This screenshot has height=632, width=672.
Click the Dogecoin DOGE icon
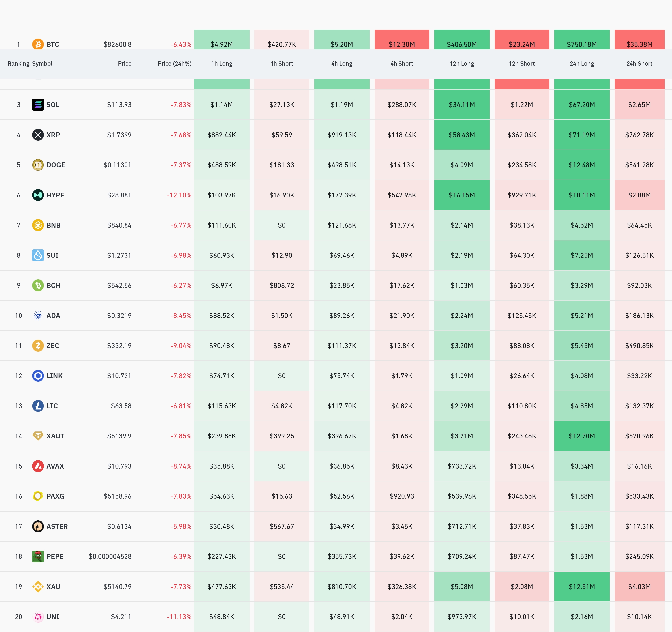(x=38, y=165)
